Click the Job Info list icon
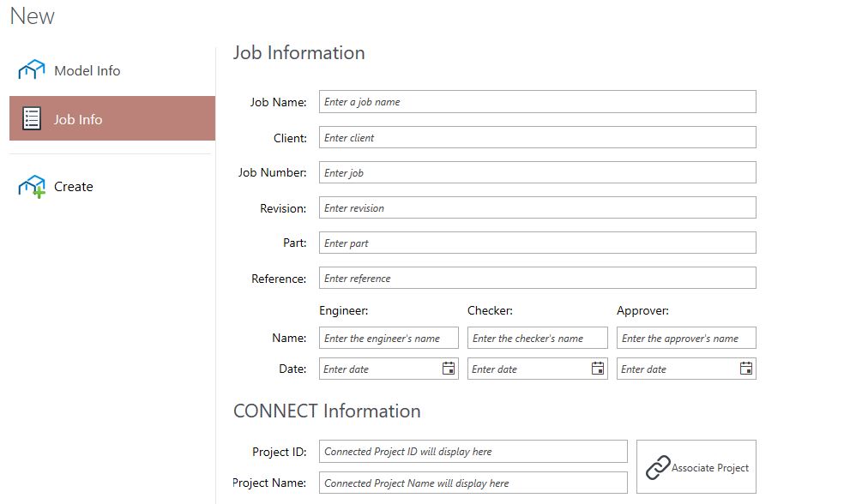The height and width of the screenshot is (504, 850). tap(32, 118)
